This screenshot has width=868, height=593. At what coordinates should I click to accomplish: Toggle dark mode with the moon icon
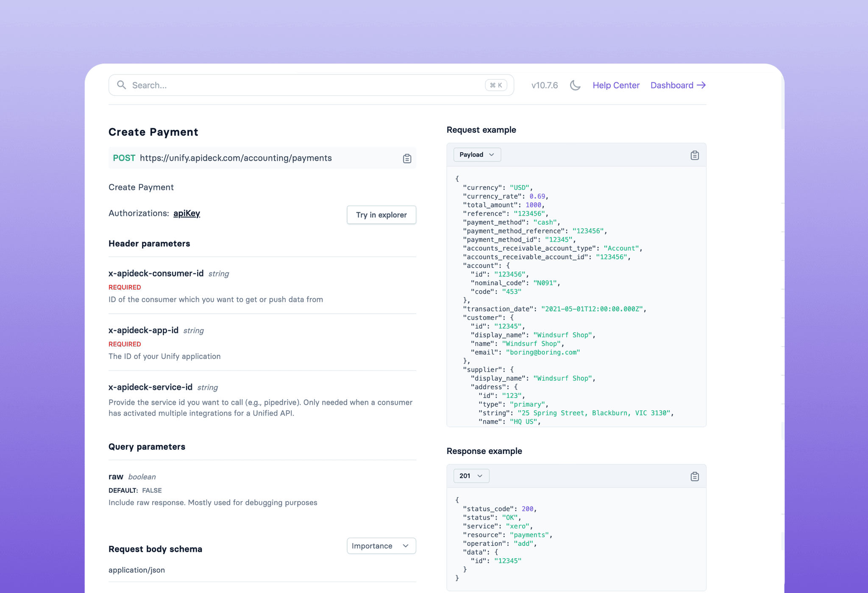575,85
